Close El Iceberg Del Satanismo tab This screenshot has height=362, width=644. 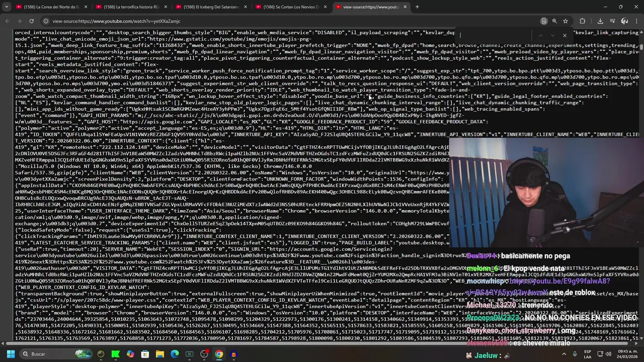pos(246,7)
